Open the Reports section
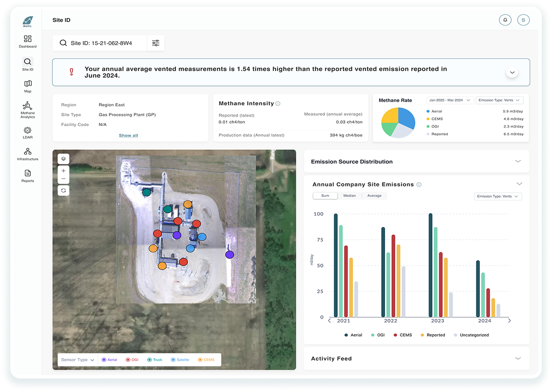This screenshot has width=552, height=392. tap(28, 176)
